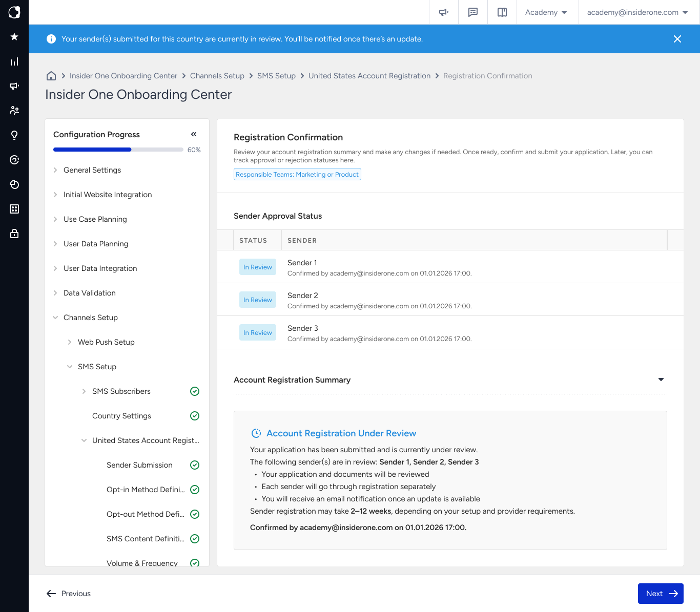
Task: Click Sender 2 In Review status badge
Action: point(258,300)
